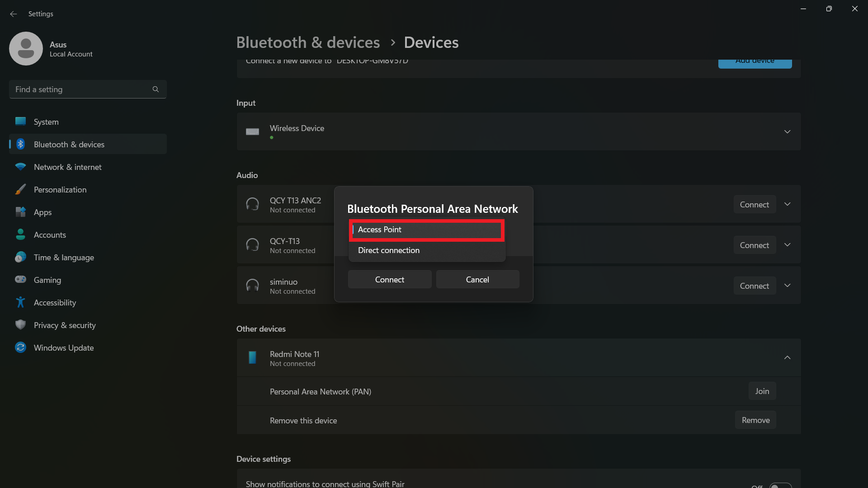
Task: Connect the siminuo headset
Action: (x=754, y=286)
